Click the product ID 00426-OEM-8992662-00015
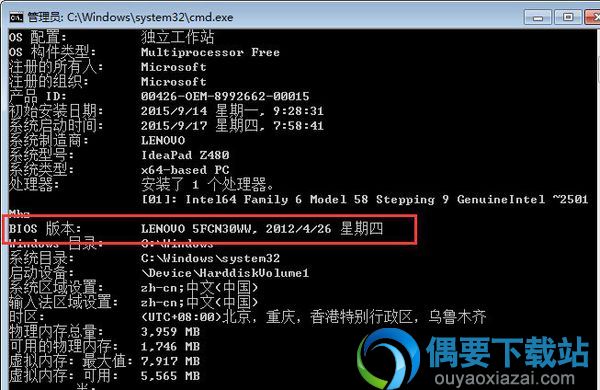Screen dimensions: 600x390 (225, 96)
